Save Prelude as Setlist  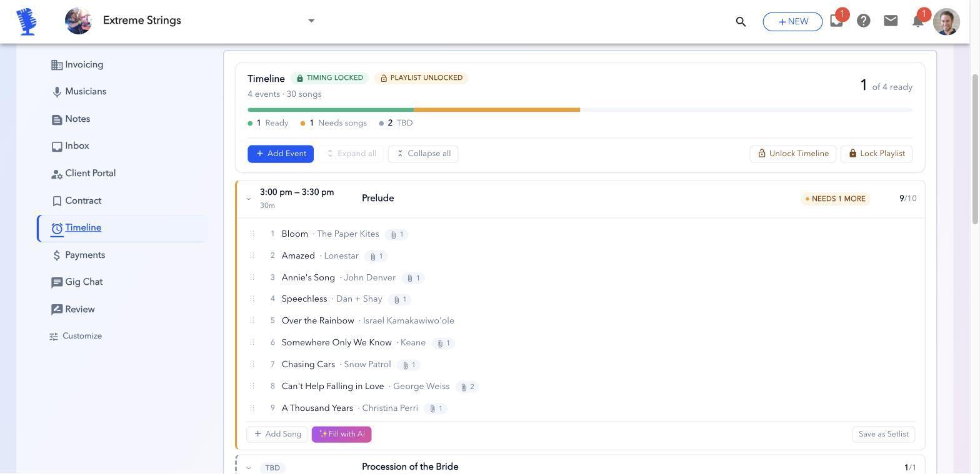(884, 435)
